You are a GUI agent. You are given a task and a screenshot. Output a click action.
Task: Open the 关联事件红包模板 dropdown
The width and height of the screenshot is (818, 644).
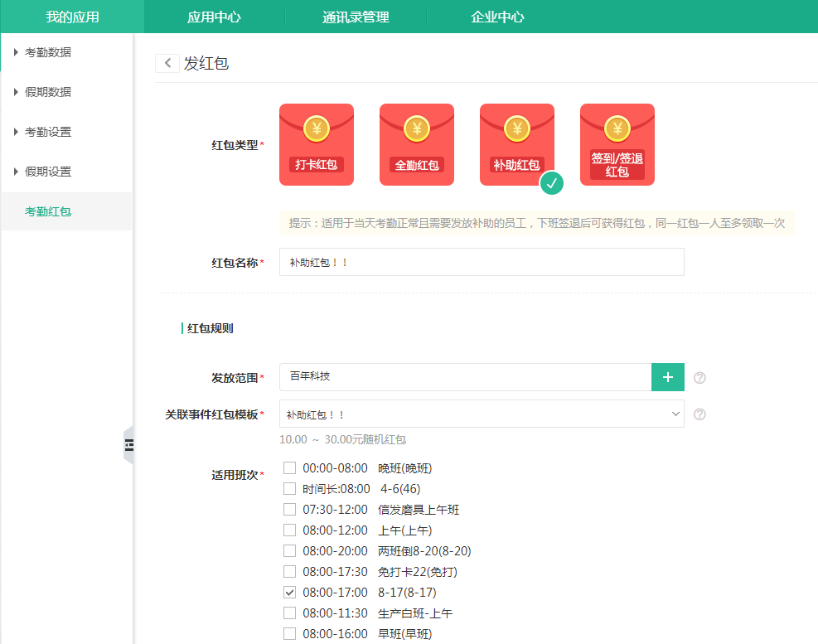(482, 414)
